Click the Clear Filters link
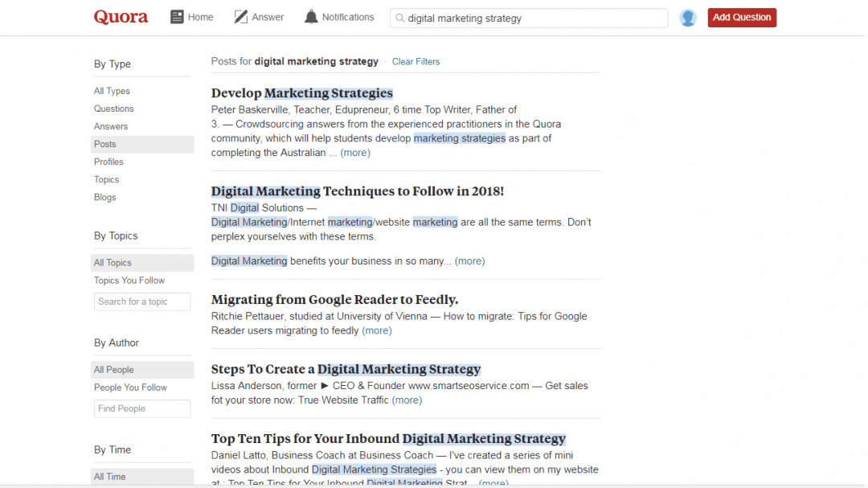Viewport: 868px width, 488px height. (416, 61)
